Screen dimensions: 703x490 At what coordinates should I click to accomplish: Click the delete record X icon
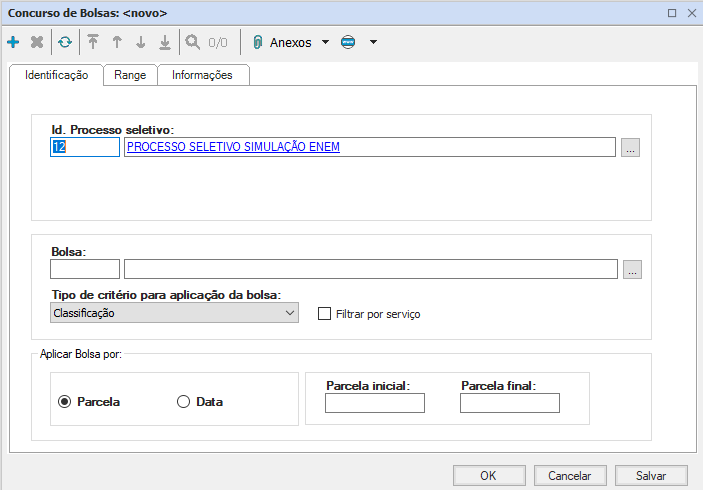pyautogui.click(x=37, y=43)
